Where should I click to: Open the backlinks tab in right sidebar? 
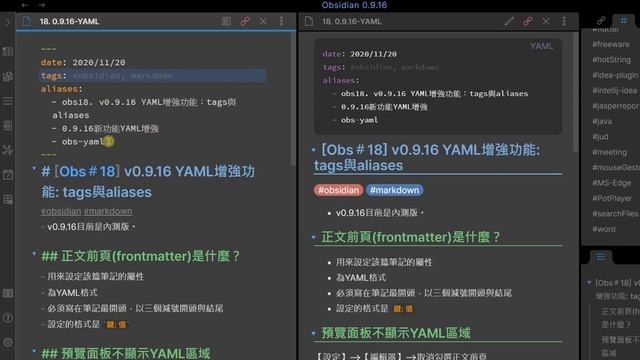[x=601, y=20]
